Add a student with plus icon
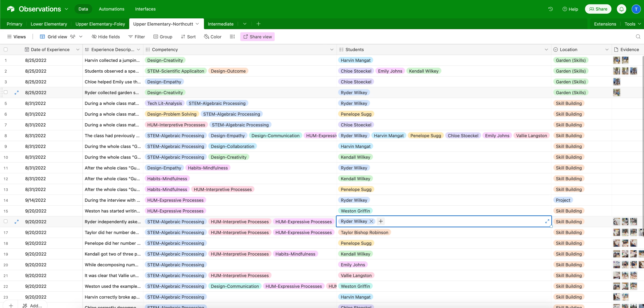This screenshot has width=644, height=308. pos(381,221)
